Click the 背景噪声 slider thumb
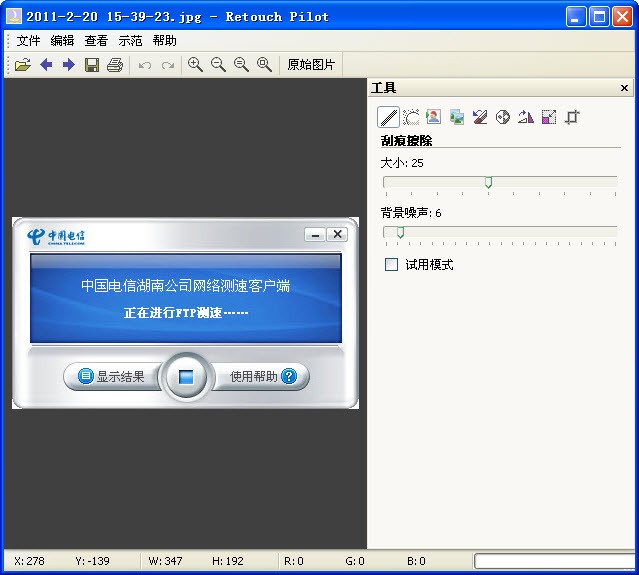The width and height of the screenshot is (639, 575). [x=400, y=232]
